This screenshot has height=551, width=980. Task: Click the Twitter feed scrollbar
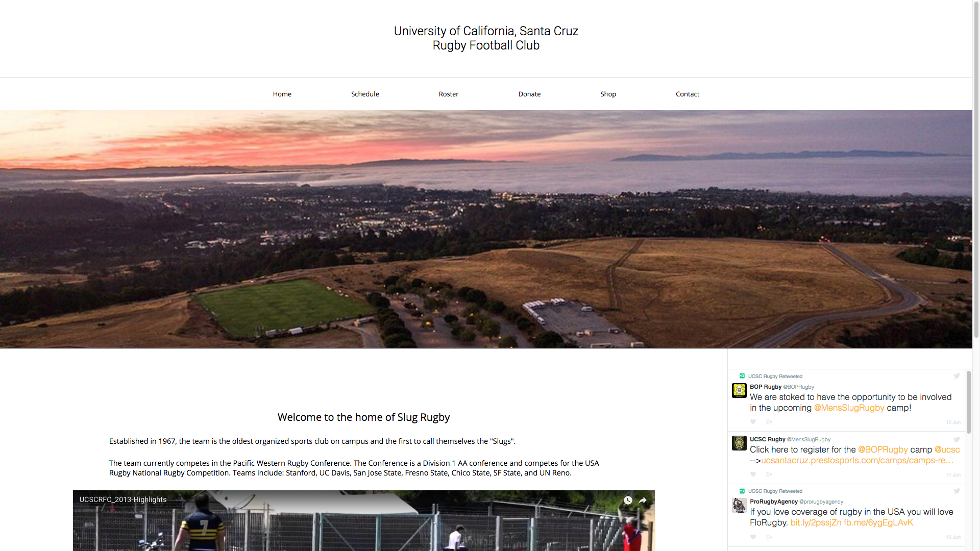[x=968, y=403]
